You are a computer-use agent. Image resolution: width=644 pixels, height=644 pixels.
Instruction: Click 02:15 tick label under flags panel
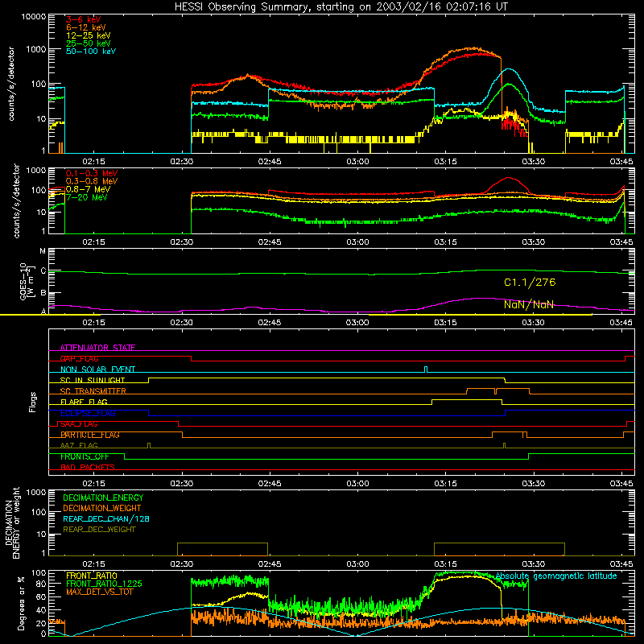(x=93, y=484)
